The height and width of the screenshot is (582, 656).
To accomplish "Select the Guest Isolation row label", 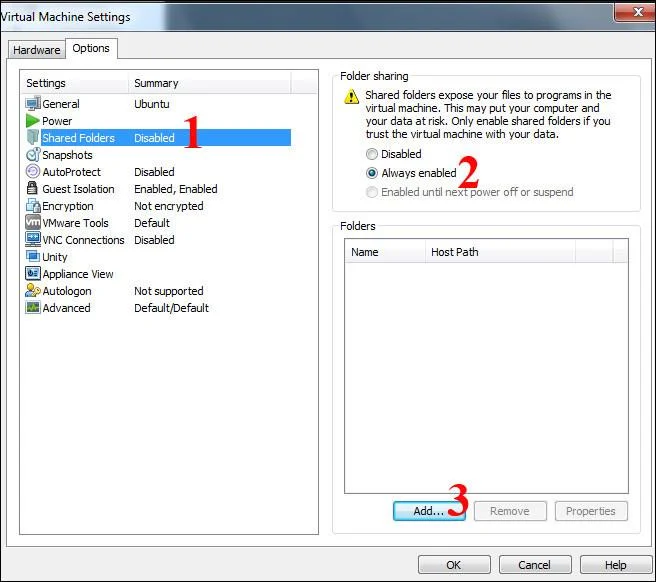I will 78,189.
